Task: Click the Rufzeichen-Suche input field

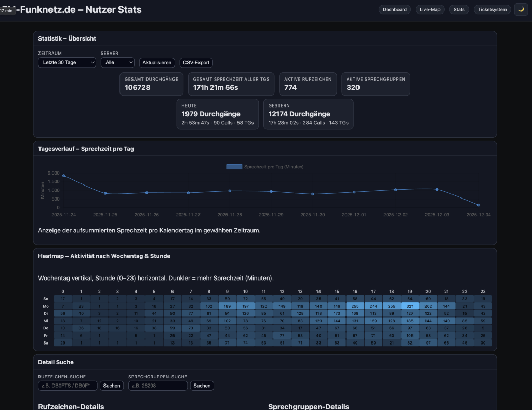Action: coord(68,386)
